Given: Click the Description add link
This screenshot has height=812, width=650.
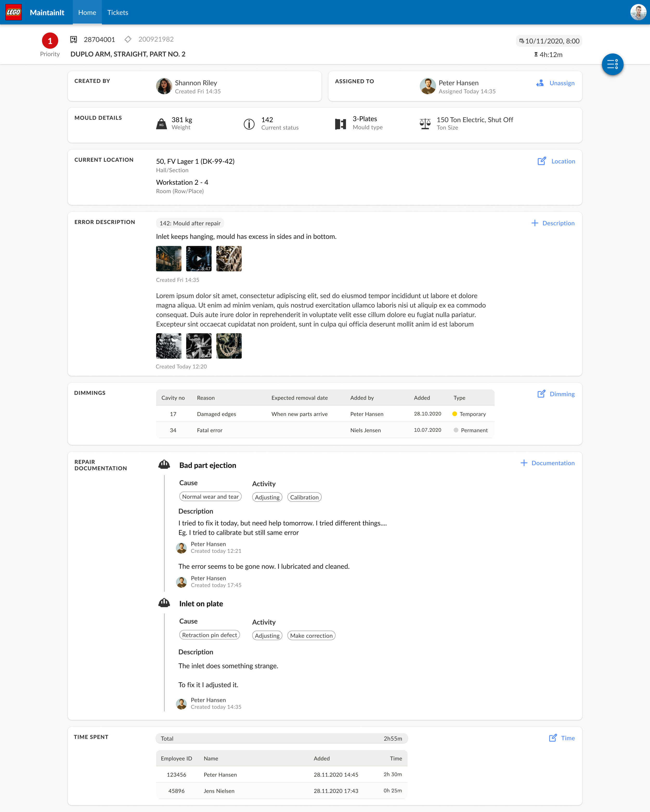Looking at the screenshot, I should coord(558,223).
